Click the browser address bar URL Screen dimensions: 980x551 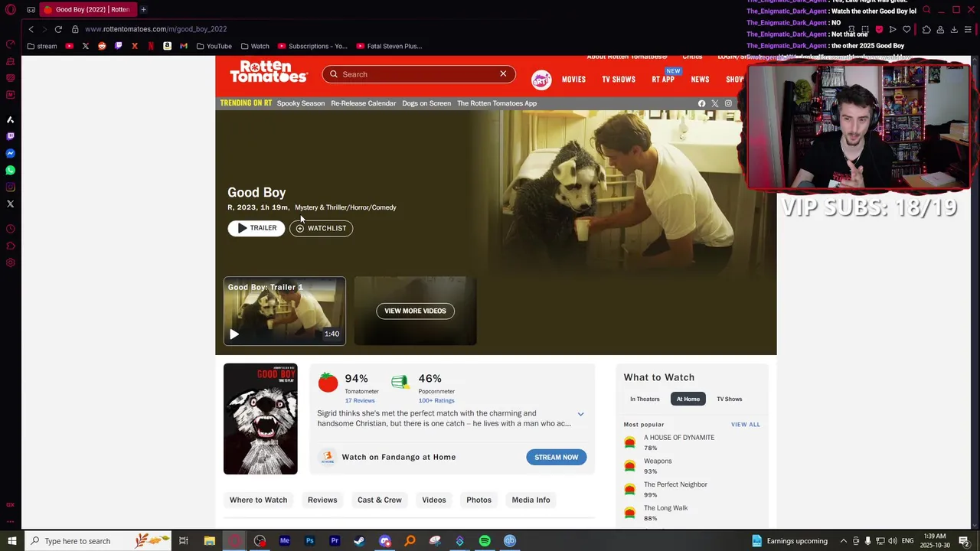coord(156,29)
